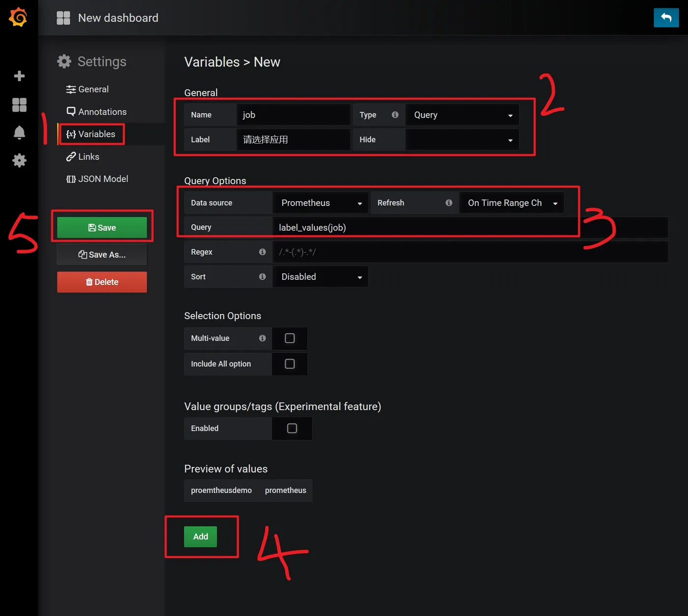Viewport: 688px width, 616px height.
Task: Open the Hide dropdown
Action: (462, 140)
